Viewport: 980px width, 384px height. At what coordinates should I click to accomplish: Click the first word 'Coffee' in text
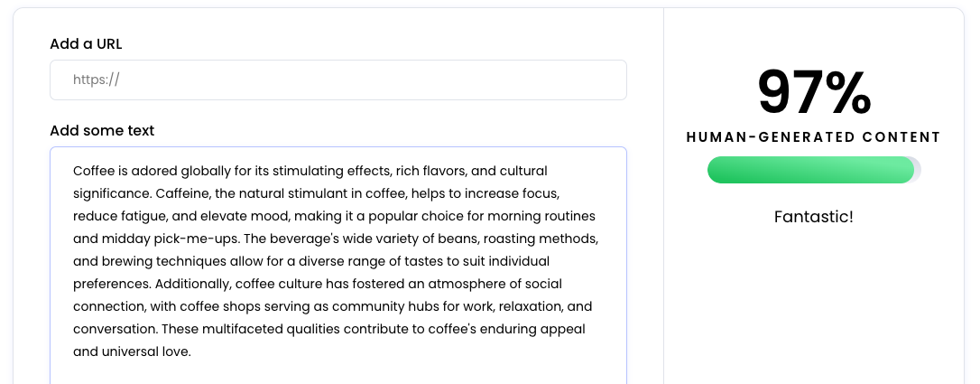95,171
